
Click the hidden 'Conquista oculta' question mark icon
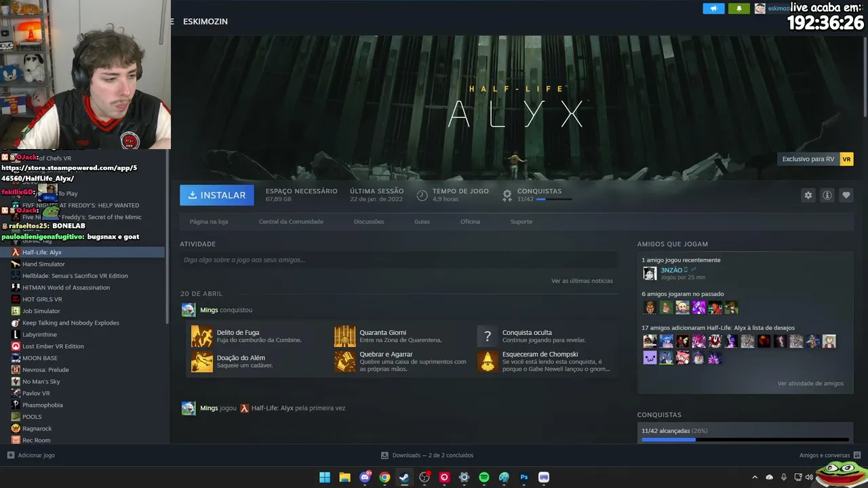pos(488,336)
